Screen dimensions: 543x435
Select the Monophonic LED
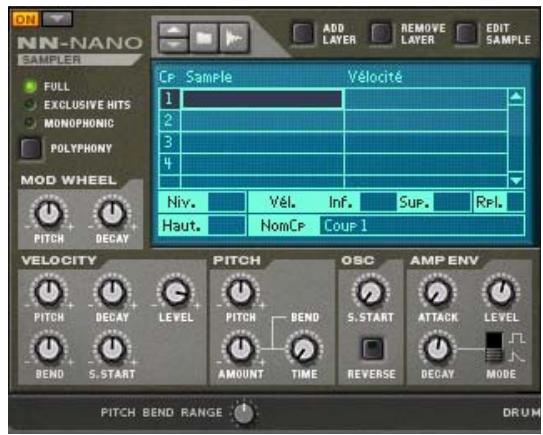30,123
